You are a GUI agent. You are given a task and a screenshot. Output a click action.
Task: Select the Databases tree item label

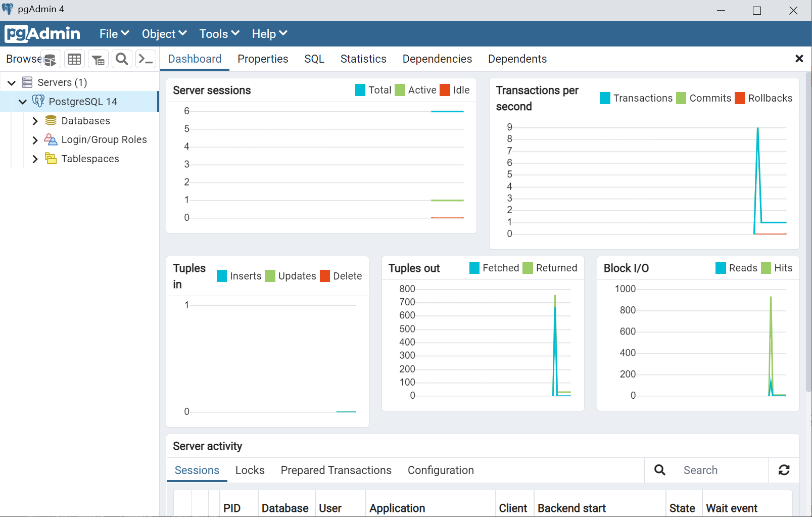pos(85,121)
